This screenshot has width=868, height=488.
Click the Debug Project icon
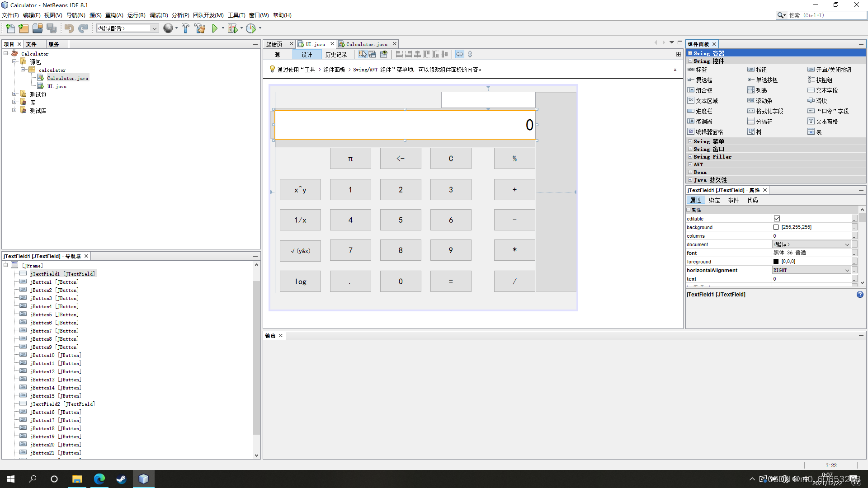(234, 28)
